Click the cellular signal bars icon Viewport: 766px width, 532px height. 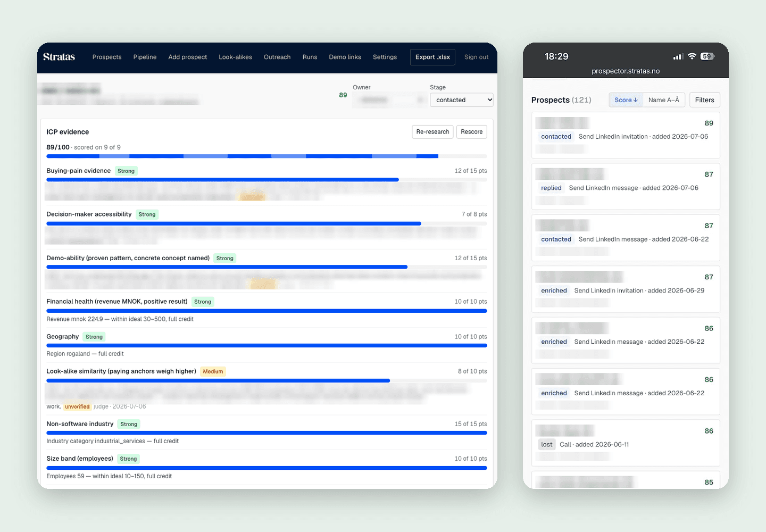678,56
